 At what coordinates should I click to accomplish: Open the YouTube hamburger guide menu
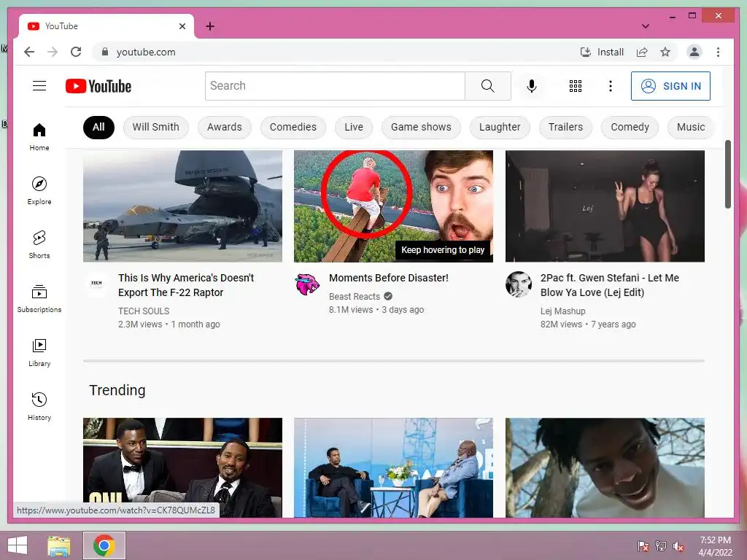click(x=39, y=86)
